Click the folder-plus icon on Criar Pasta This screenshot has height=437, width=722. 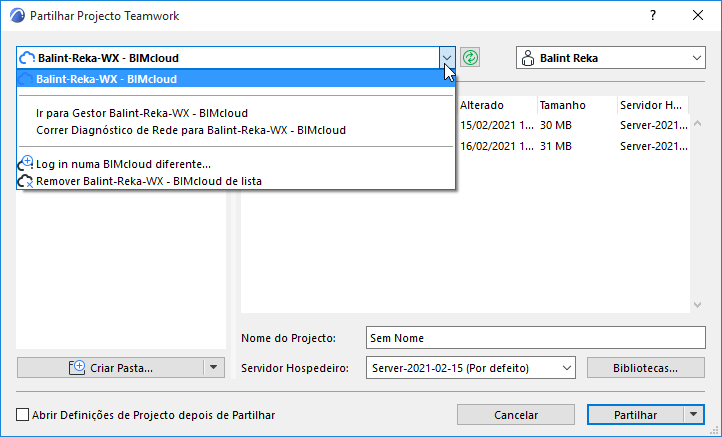click(77, 367)
